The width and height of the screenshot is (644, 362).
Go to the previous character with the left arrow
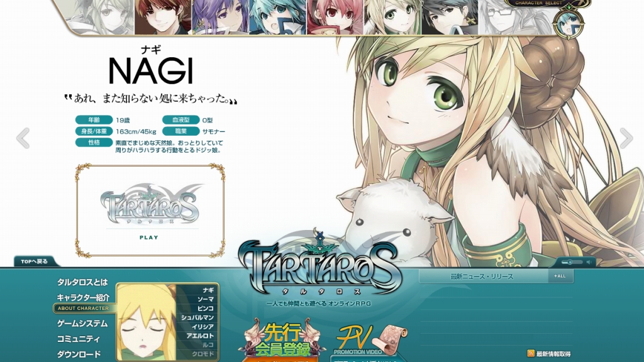tap(23, 138)
